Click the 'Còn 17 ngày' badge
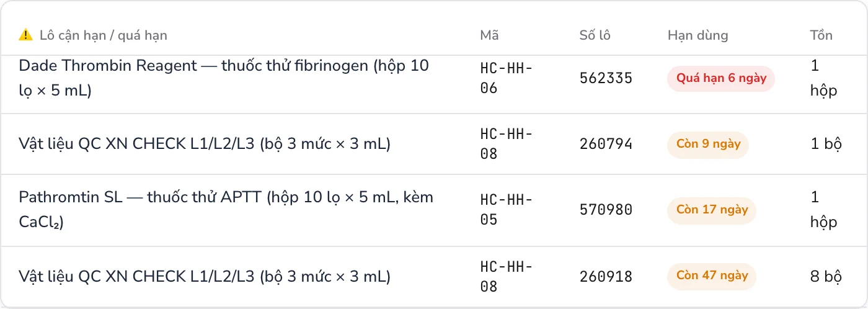868x309 pixels. (x=712, y=210)
